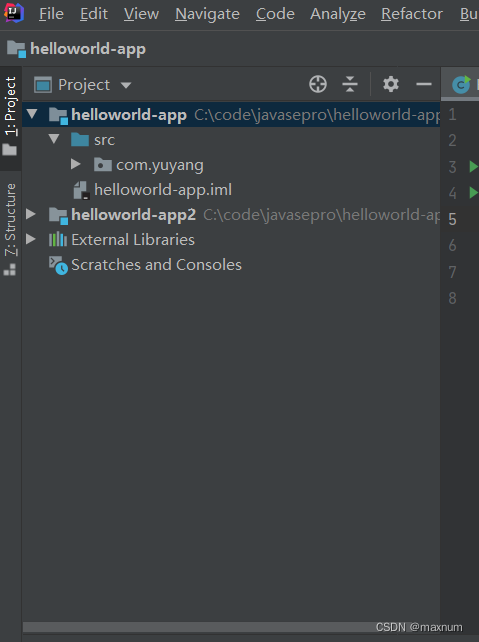Open the Navigate menu

[x=207, y=14]
